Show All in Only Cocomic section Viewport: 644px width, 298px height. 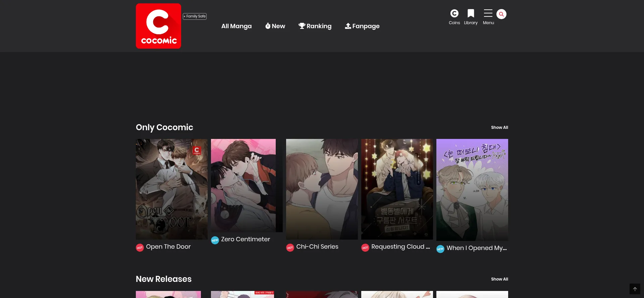click(x=499, y=128)
